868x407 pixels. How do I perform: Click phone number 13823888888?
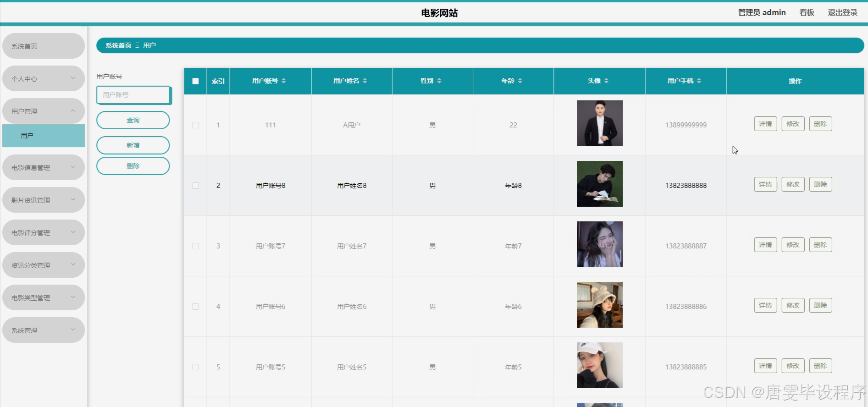coord(686,186)
